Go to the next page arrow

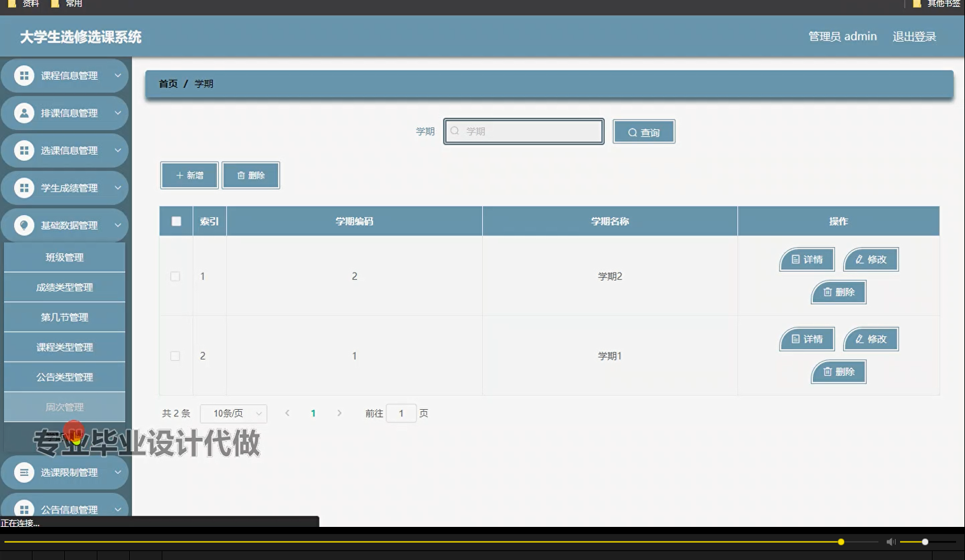[x=339, y=413]
